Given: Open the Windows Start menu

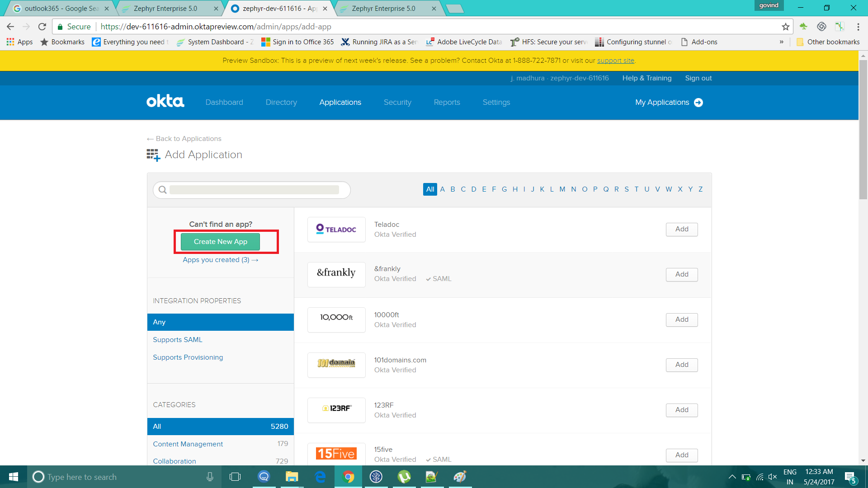Looking at the screenshot, I should coord(13,477).
